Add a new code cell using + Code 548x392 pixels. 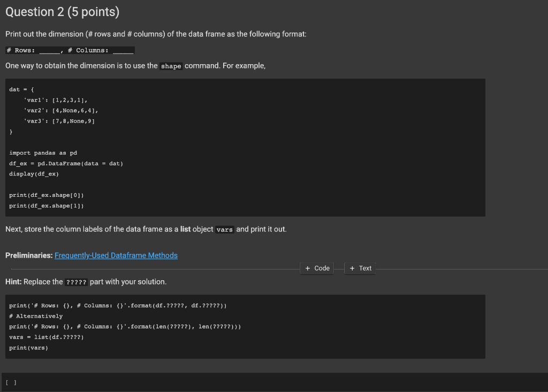click(x=316, y=268)
